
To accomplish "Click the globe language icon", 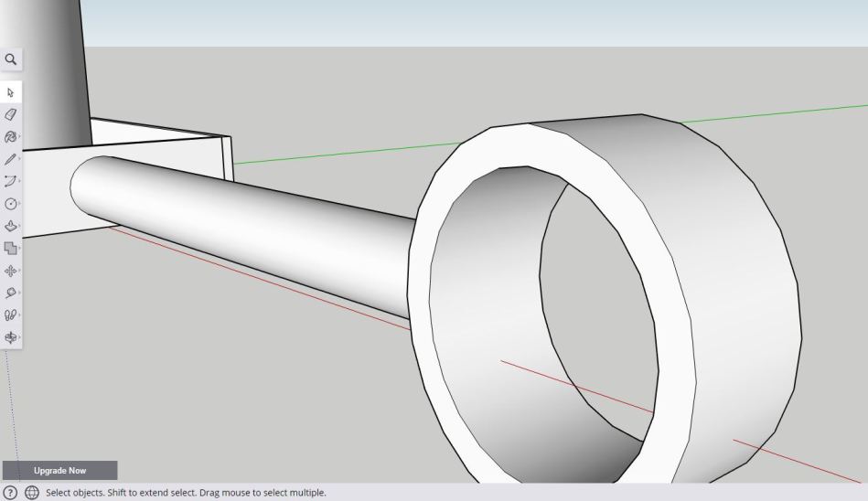I will 32,493.
